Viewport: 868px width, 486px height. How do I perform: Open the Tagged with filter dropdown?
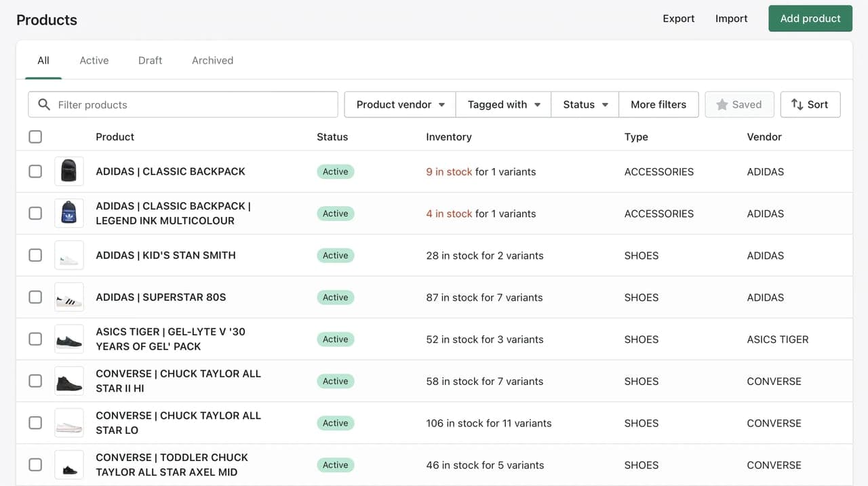[x=503, y=104]
